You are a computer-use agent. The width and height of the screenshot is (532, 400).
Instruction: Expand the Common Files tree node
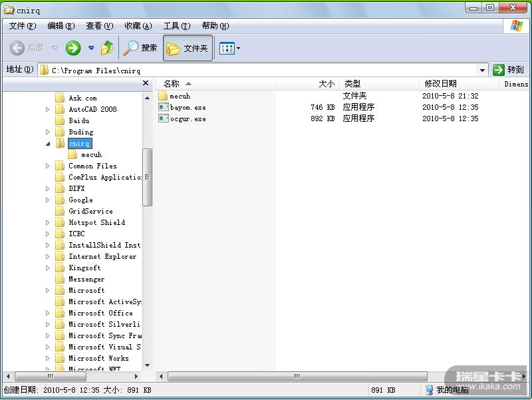pos(47,166)
